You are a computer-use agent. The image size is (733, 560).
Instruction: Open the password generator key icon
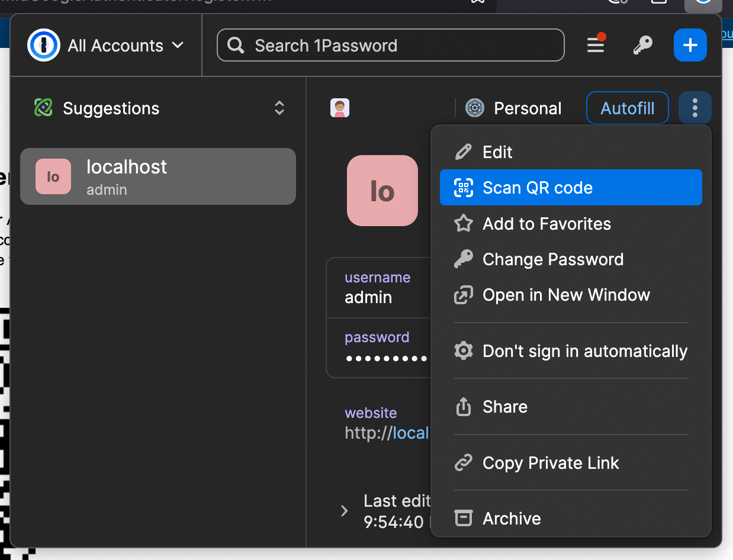[x=642, y=45]
